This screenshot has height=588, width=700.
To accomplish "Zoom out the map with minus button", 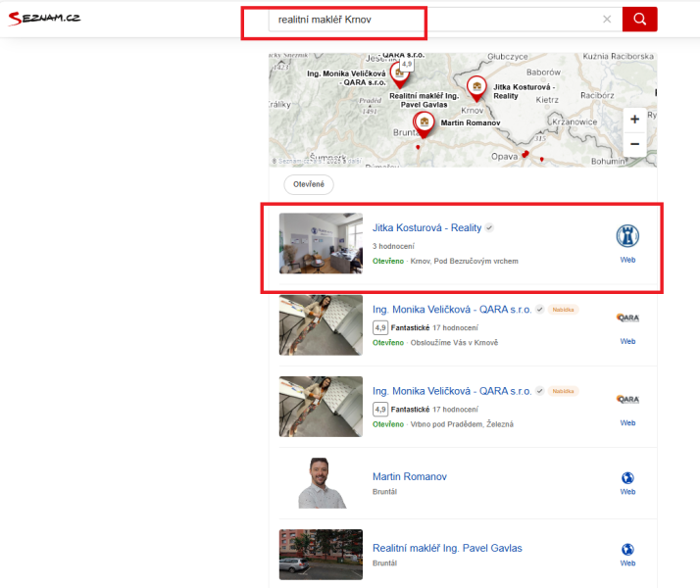I will pyautogui.click(x=634, y=144).
